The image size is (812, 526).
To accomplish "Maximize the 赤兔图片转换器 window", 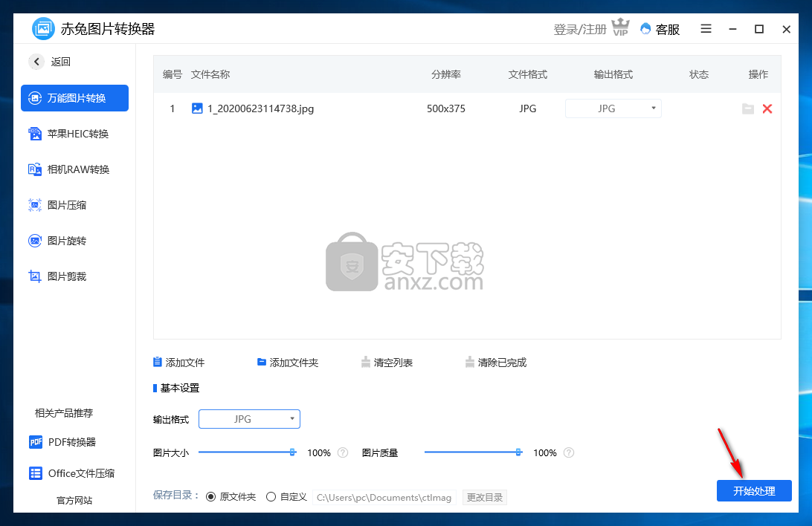I will point(759,29).
